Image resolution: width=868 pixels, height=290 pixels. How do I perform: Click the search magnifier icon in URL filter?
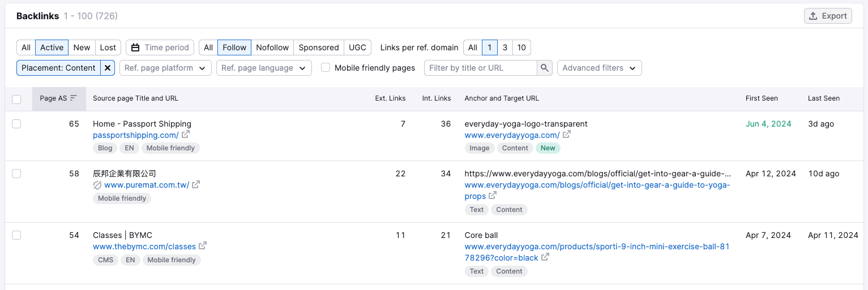click(x=545, y=68)
